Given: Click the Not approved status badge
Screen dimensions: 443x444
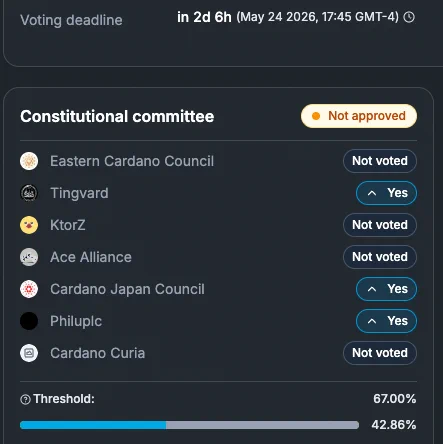Looking at the screenshot, I should click(359, 116).
